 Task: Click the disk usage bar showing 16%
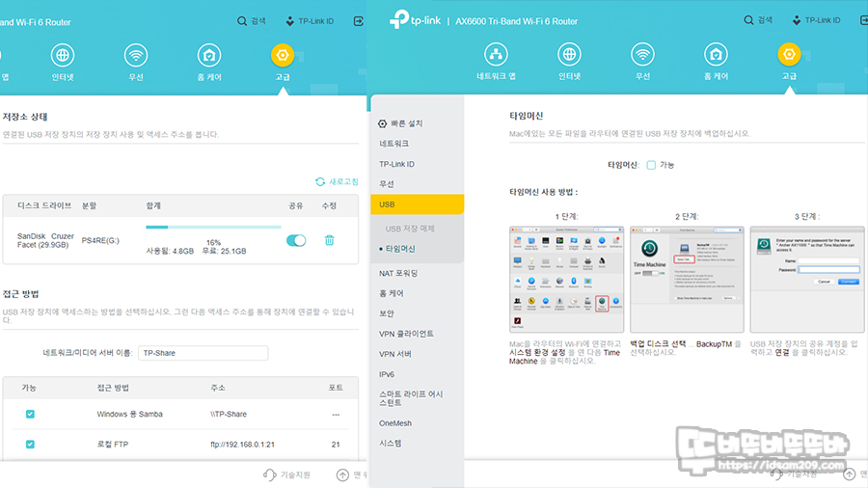point(214,227)
